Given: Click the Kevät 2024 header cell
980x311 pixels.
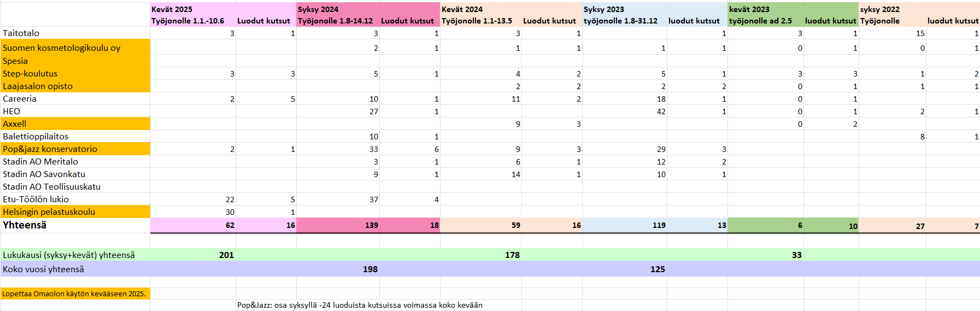Looking at the screenshot, I should [481, 9].
